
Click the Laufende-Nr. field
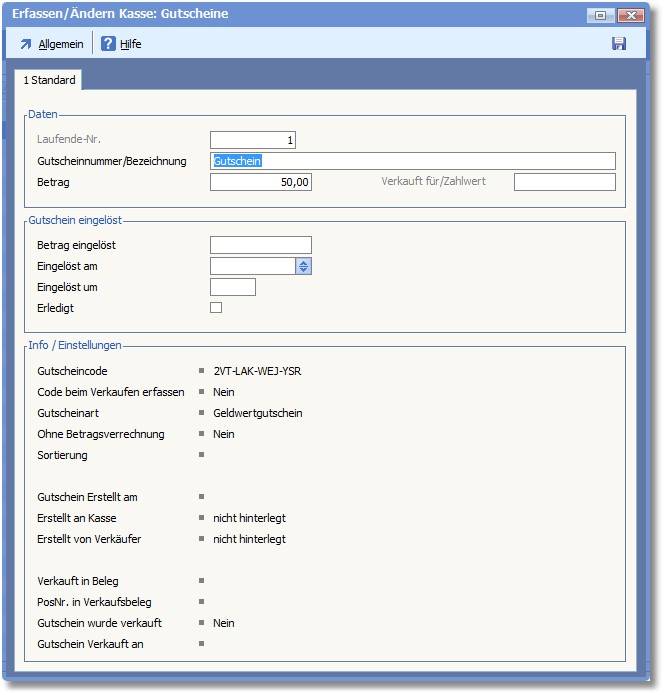(253, 140)
